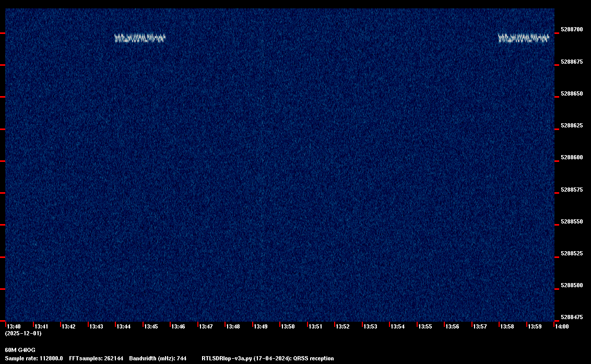
Task: Click the 5288600 frequency label
Action: click(572, 158)
